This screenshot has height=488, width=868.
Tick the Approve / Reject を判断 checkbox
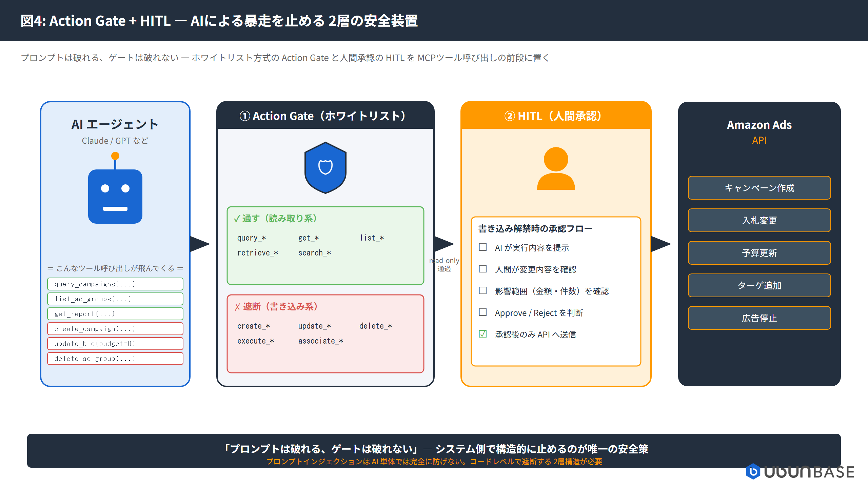(x=483, y=312)
